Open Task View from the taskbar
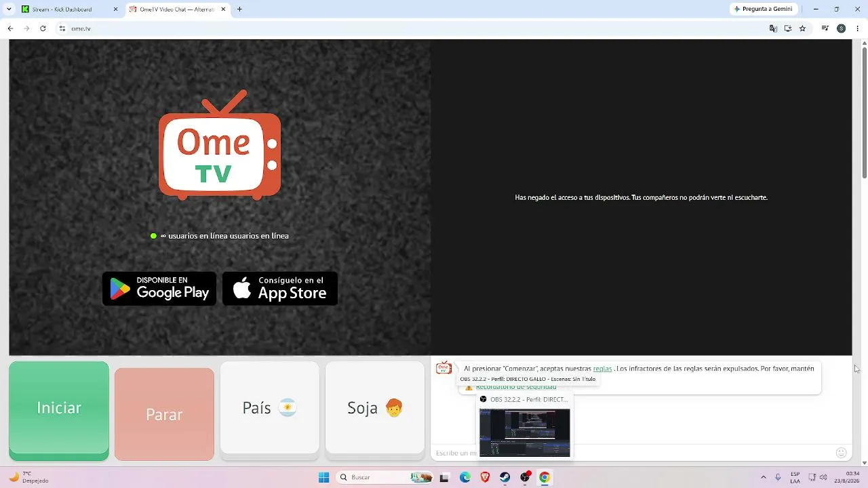The image size is (868, 488). click(x=444, y=477)
